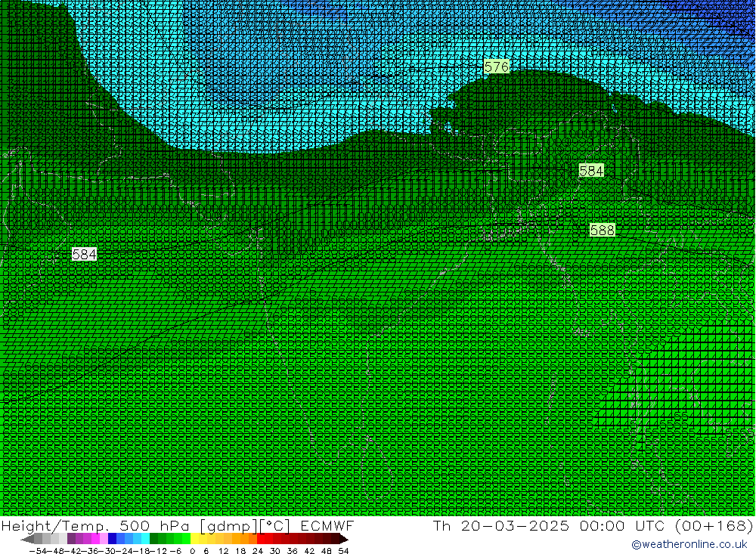Click the bright red swatch in legend
The width and height of the screenshot is (756, 554).
point(261,539)
